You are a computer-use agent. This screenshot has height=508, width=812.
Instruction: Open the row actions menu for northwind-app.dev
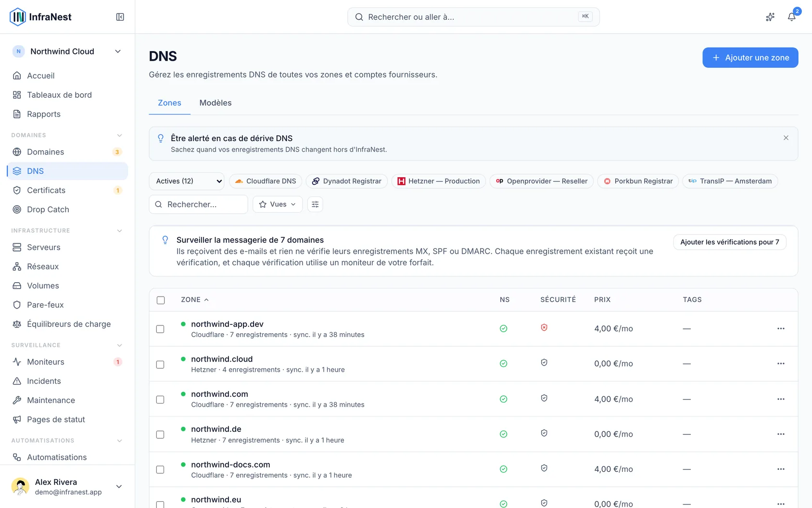pyautogui.click(x=781, y=328)
